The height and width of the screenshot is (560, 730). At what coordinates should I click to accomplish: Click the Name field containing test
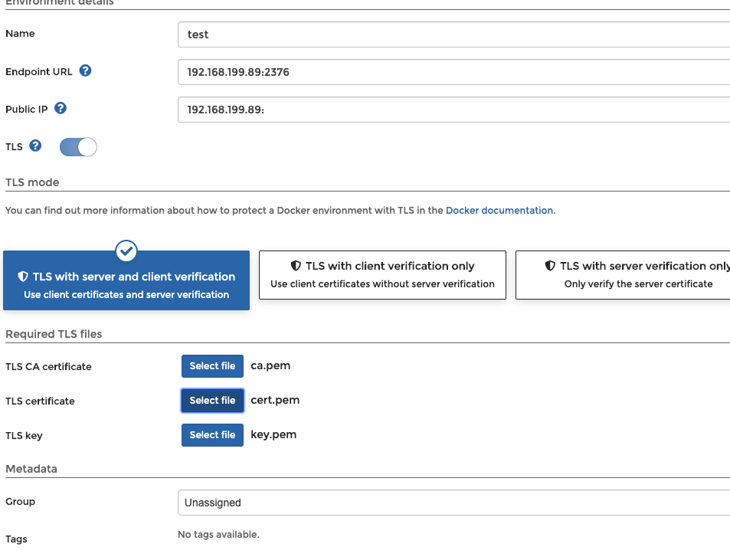452,34
